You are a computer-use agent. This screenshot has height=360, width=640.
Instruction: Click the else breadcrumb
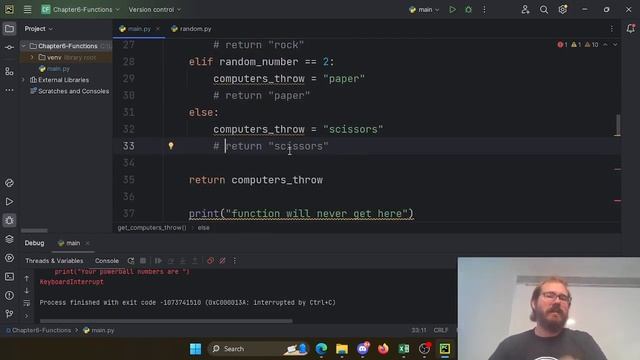tap(203, 228)
